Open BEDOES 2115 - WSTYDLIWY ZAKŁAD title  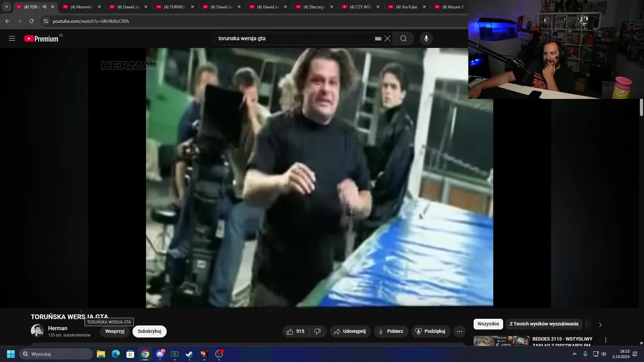click(562, 342)
